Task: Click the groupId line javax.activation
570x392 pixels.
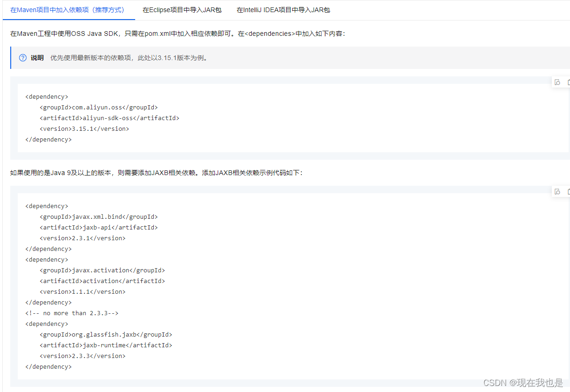Action: (102, 270)
